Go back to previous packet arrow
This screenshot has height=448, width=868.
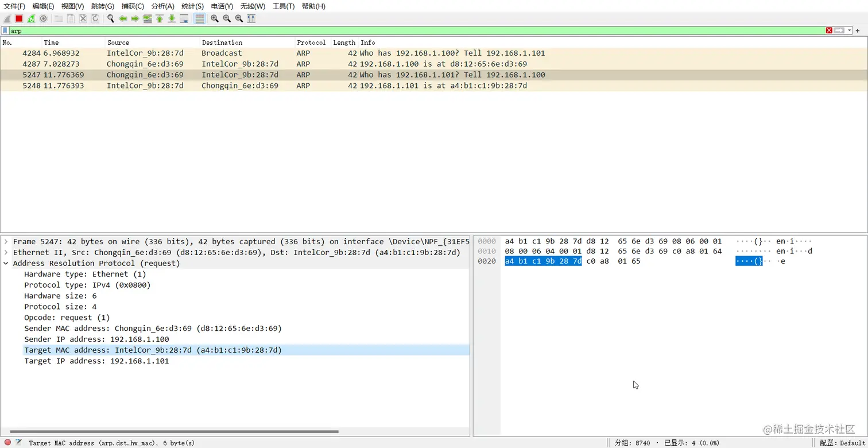123,18
